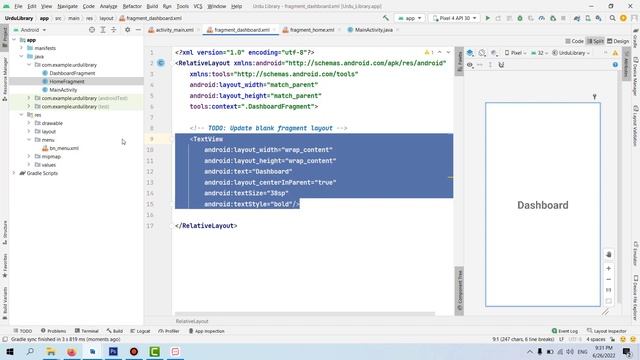Toggle the Component Tree side strip
This screenshot has width=640, height=360.
pyautogui.click(x=459, y=291)
